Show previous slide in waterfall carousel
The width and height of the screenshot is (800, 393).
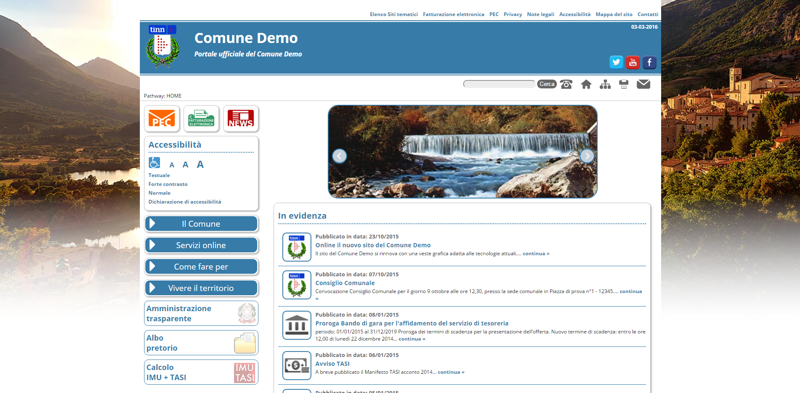(339, 156)
